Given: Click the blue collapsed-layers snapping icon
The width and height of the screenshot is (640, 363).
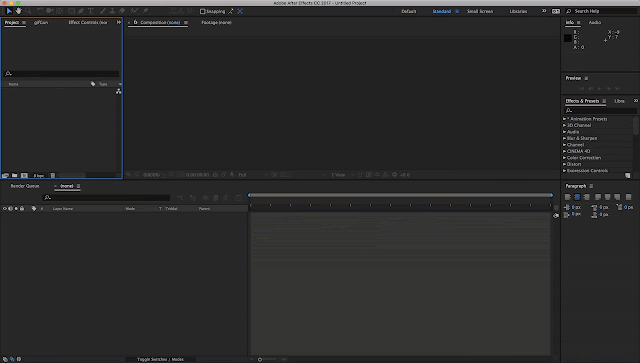Looking at the screenshot, I should 240,11.
